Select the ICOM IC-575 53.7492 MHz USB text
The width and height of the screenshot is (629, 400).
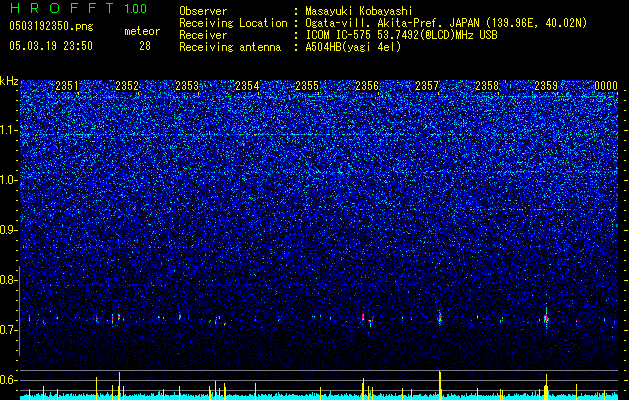pos(401,35)
